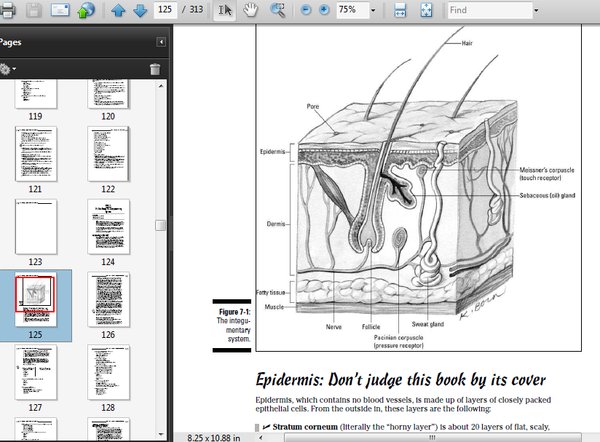Click the total page count '313' text
Screen dimensions: 600x442
click(196, 10)
